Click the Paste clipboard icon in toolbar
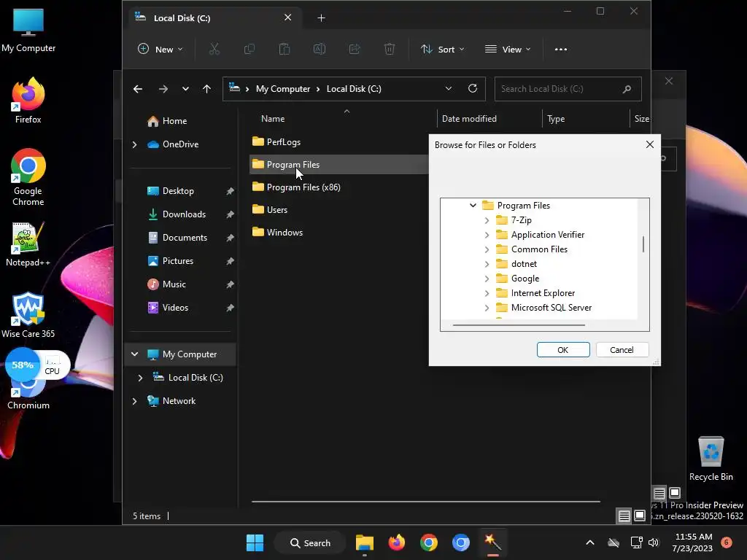Image resolution: width=747 pixels, height=560 pixels. (285, 49)
